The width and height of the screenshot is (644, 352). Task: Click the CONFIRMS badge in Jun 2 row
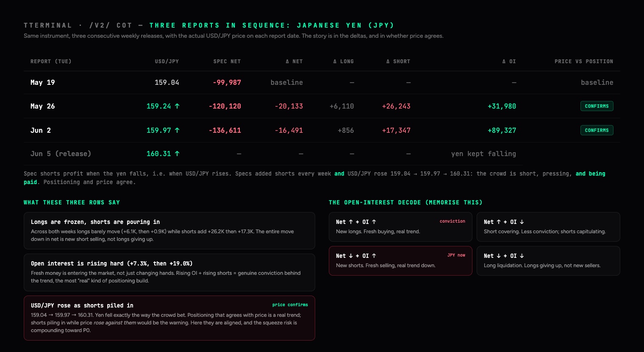pos(597,130)
